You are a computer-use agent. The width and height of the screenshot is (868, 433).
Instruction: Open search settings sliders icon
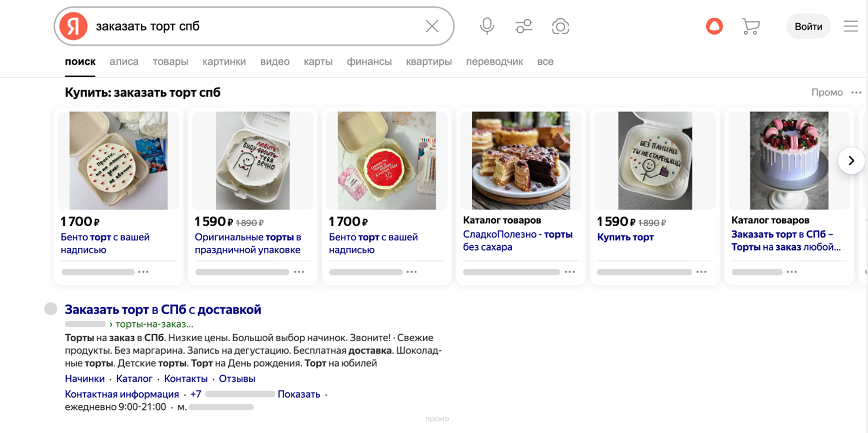pos(524,26)
